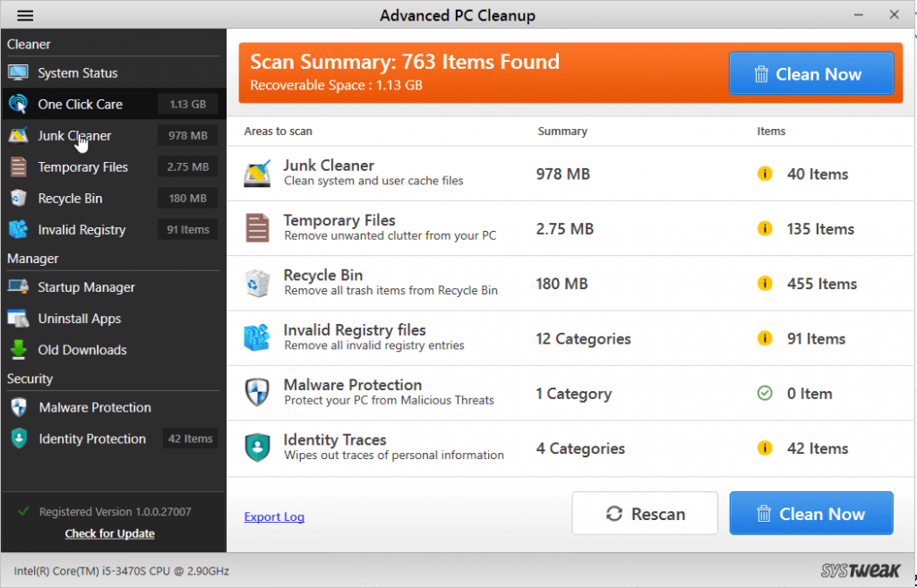Image resolution: width=917 pixels, height=588 pixels.
Task: Click warning info icon next to 91 Items
Action: (765, 338)
